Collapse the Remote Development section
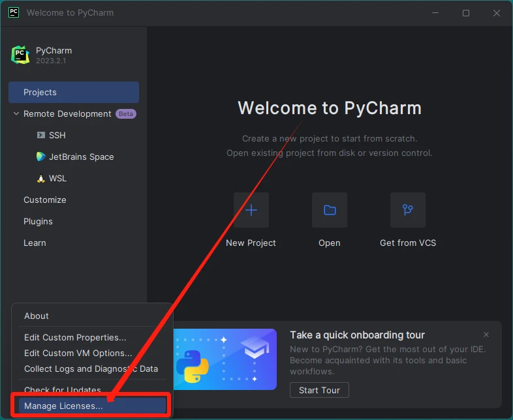The width and height of the screenshot is (513, 420). coord(16,114)
